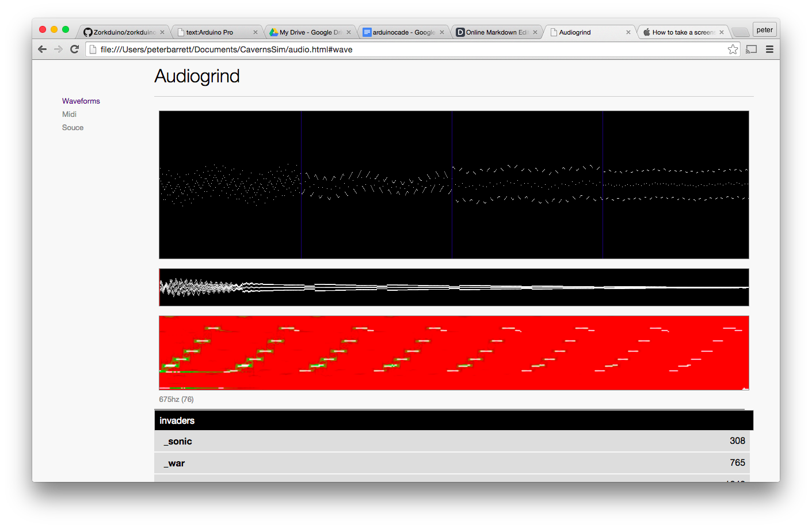Screen dimensions: 812x528
Task: Switch to the arduinocade Google doc tab
Action: pos(403,32)
